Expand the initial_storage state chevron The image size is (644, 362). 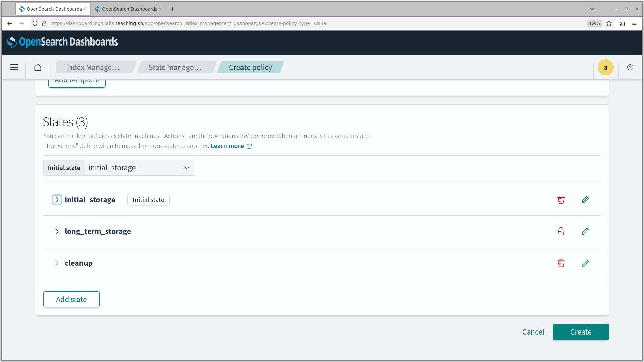point(57,200)
